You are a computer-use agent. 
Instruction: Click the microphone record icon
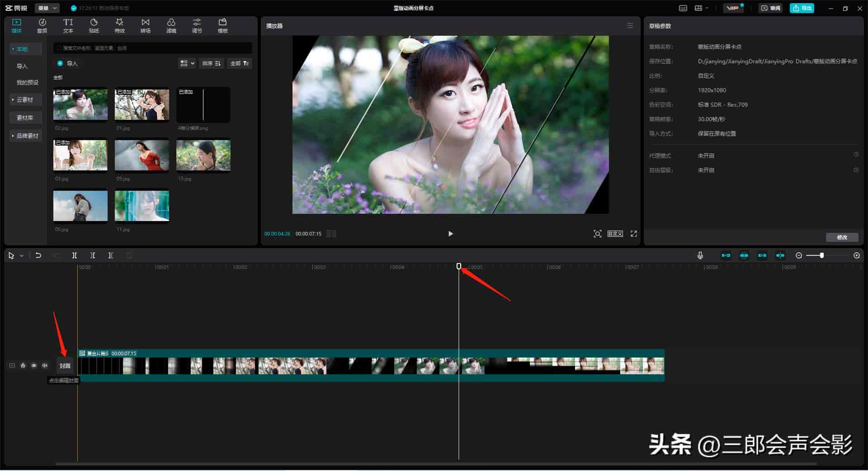click(x=700, y=255)
